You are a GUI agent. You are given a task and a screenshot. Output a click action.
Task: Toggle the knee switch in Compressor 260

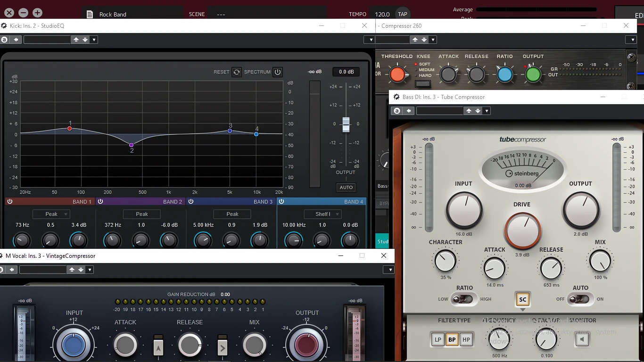click(423, 84)
